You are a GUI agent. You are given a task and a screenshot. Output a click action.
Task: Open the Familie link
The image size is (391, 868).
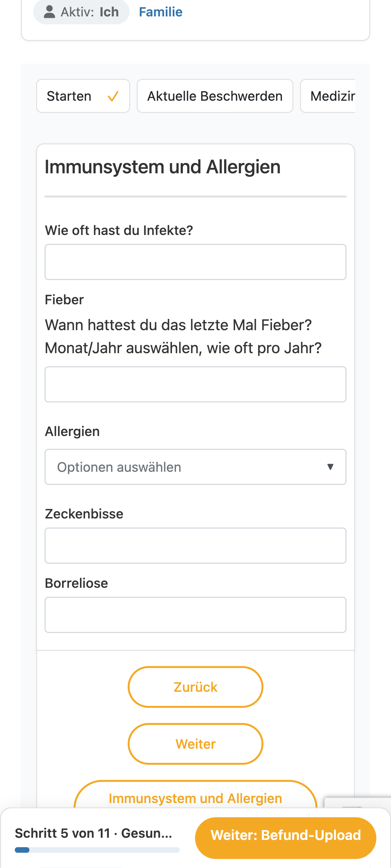[x=161, y=12]
